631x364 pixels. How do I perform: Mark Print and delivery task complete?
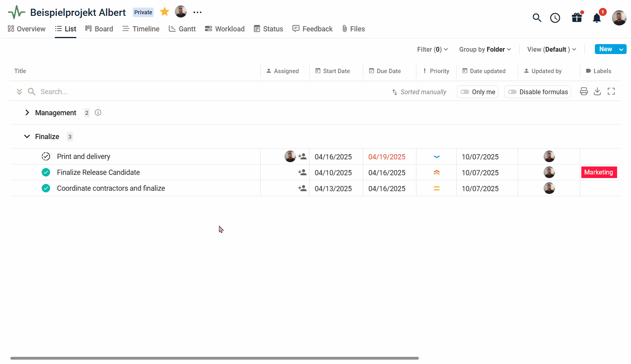point(46,157)
